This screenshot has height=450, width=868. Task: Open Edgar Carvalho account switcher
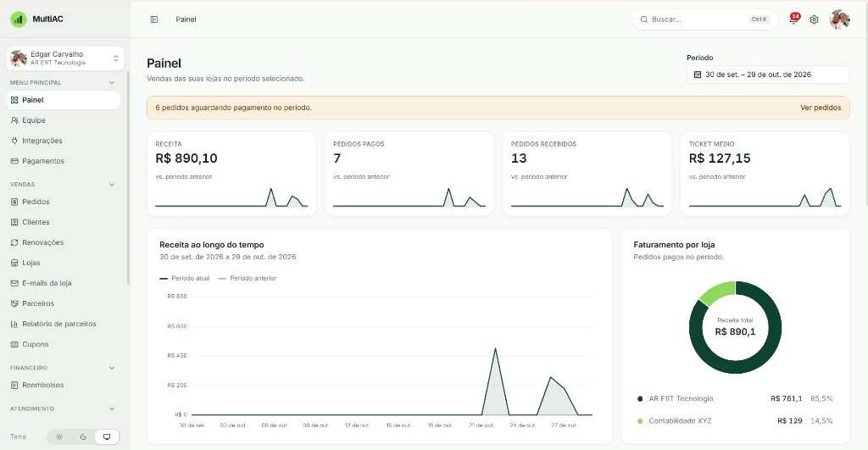tap(65, 58)
